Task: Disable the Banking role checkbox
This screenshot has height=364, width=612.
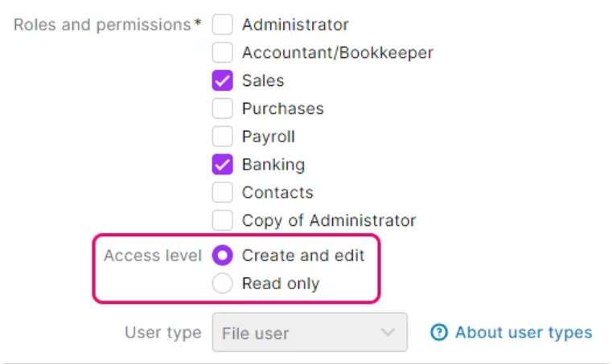Action: [223, 165]
